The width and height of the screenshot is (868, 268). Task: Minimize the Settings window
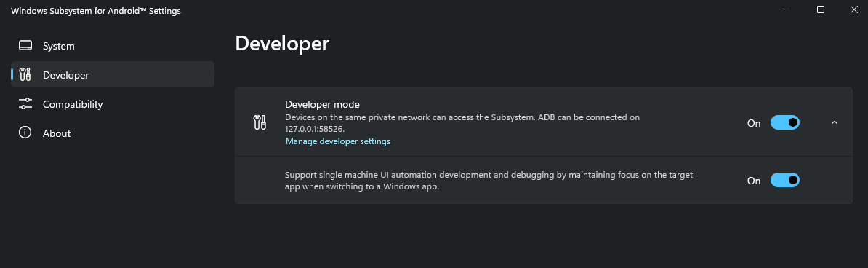tap(788, 9)
